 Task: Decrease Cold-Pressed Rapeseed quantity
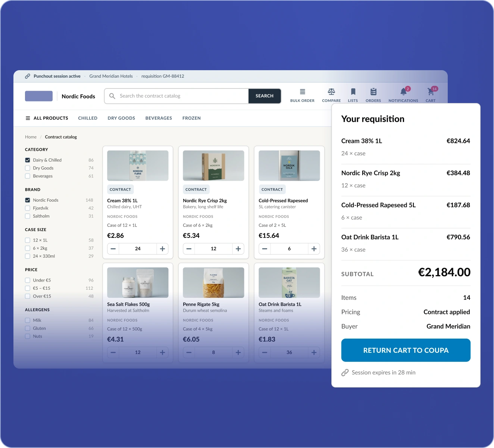(x=265, y=249)
